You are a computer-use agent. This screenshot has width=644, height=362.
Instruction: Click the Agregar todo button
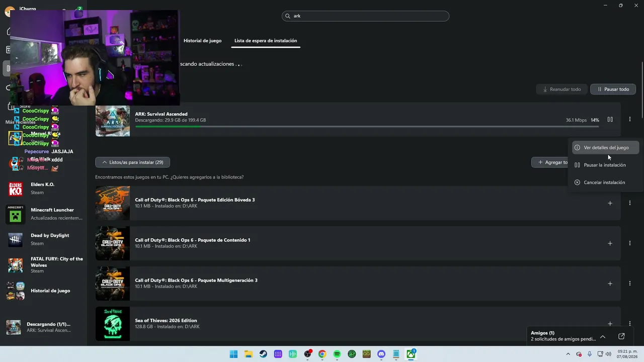[x=549, y=162]
